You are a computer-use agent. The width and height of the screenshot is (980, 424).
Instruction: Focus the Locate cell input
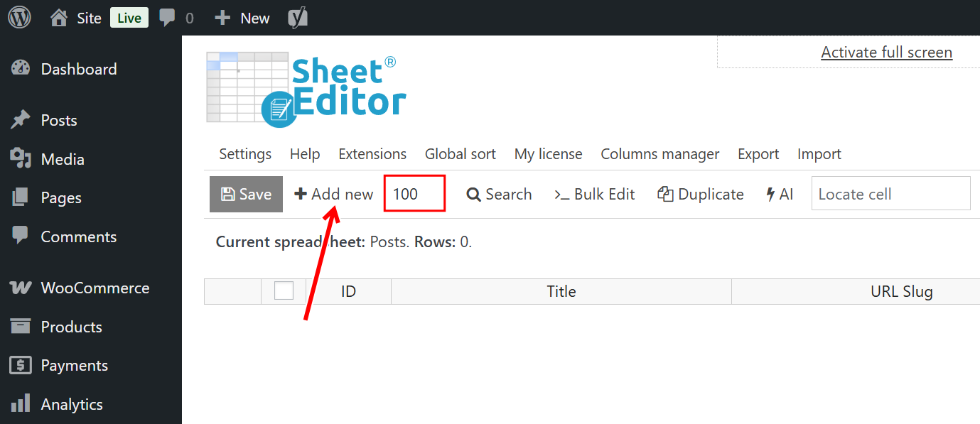[x=891, y=193]
